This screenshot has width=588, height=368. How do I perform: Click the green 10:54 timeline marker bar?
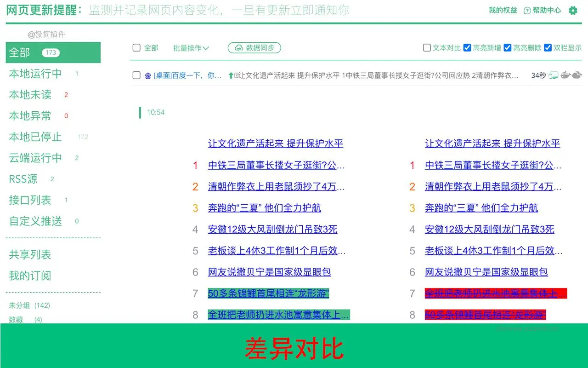[x=141, y=112]
